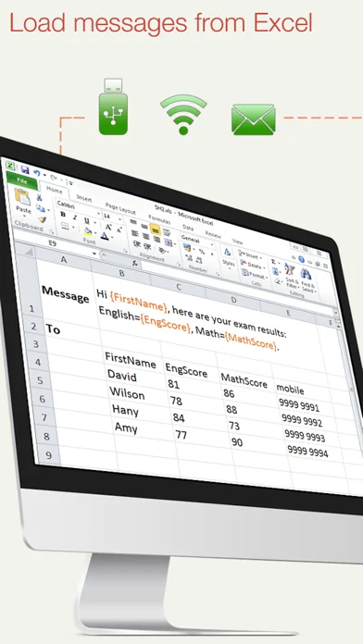Switch to the Insert ribbon tab

(x=84, y=198)
